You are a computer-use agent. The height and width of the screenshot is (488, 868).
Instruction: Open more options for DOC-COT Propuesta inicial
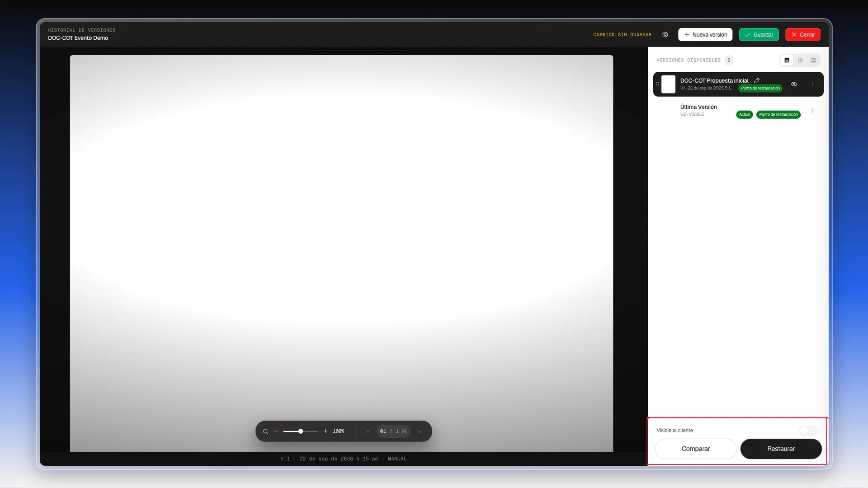click(812, 84)
